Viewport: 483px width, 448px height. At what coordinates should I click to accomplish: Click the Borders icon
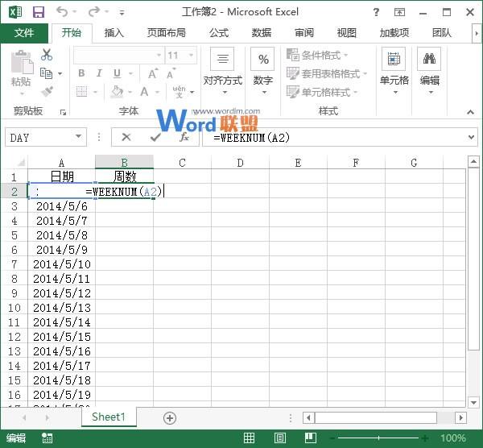tap(81, 92)
